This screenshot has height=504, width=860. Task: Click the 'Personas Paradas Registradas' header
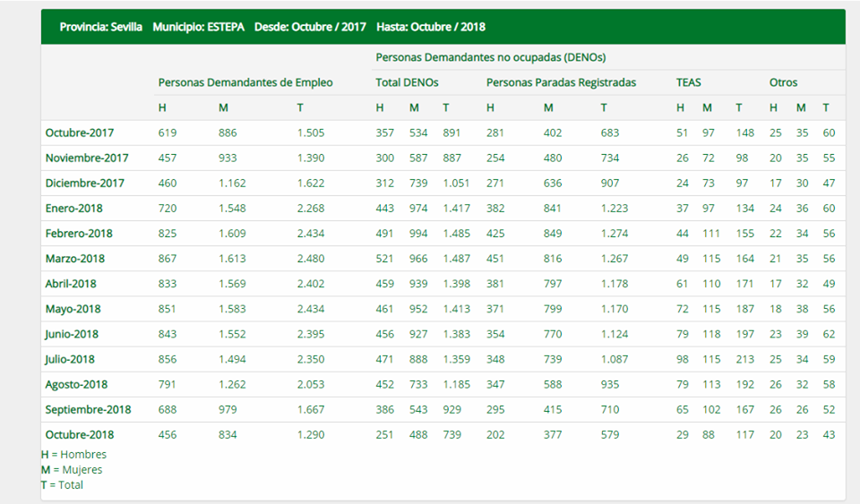[561, 82]
